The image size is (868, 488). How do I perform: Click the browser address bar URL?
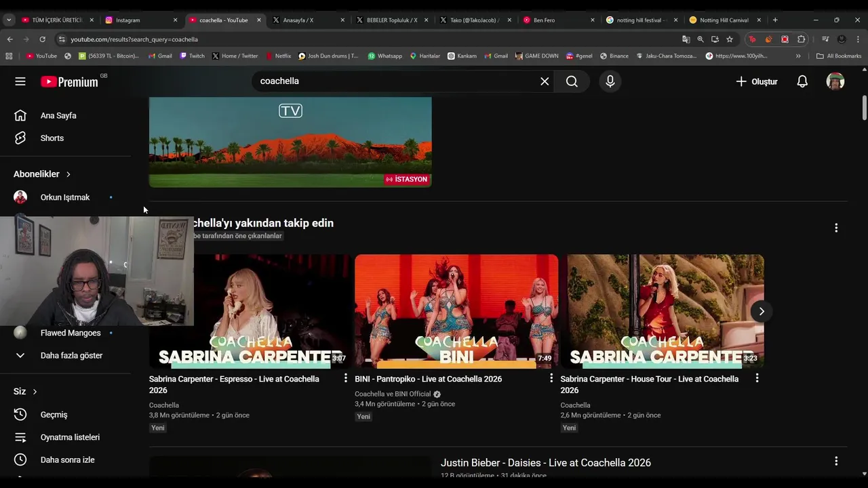click(134, 39)
